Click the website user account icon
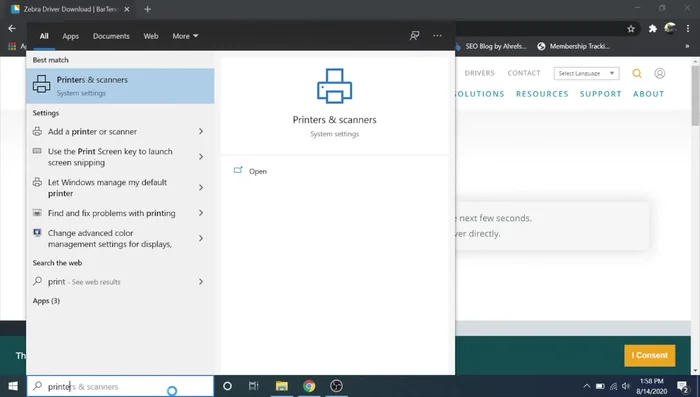 659,73
